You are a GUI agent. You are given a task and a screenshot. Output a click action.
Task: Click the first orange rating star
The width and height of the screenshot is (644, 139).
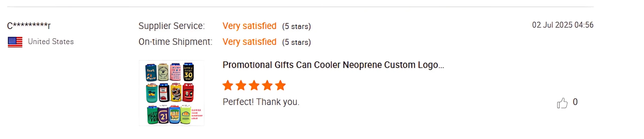click(x=228, y=86)
